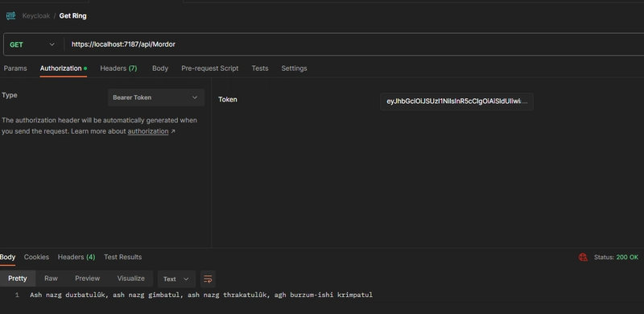Open the response Headers (4) tab
Screen dimensions: 644x314
[76, 257]
